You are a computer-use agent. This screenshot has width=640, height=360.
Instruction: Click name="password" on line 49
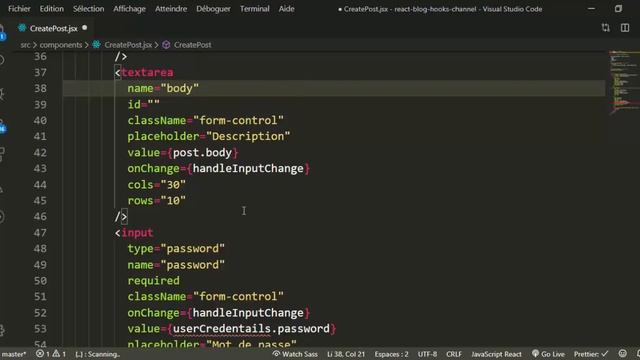pyautogui.click(x=176, y=265)
